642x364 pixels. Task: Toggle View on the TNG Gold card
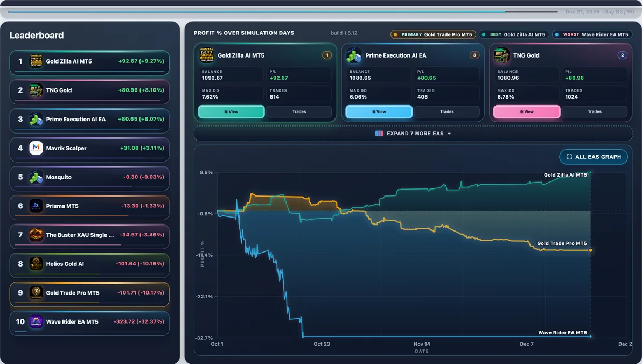point(527,112)
